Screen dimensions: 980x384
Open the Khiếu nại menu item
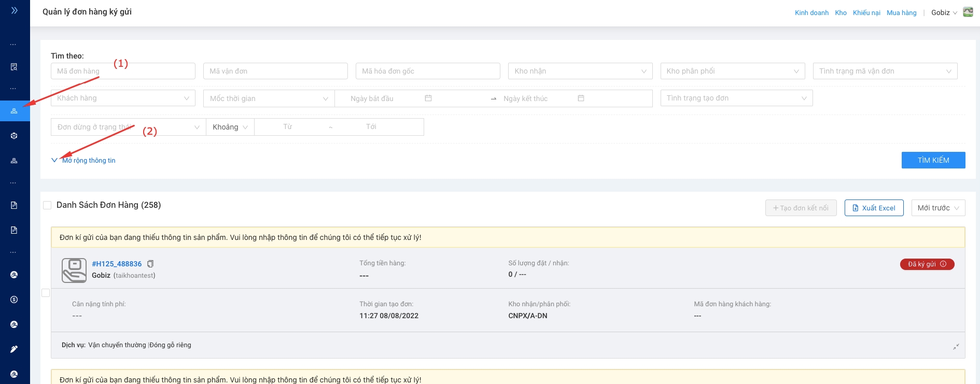pos(866,13)
